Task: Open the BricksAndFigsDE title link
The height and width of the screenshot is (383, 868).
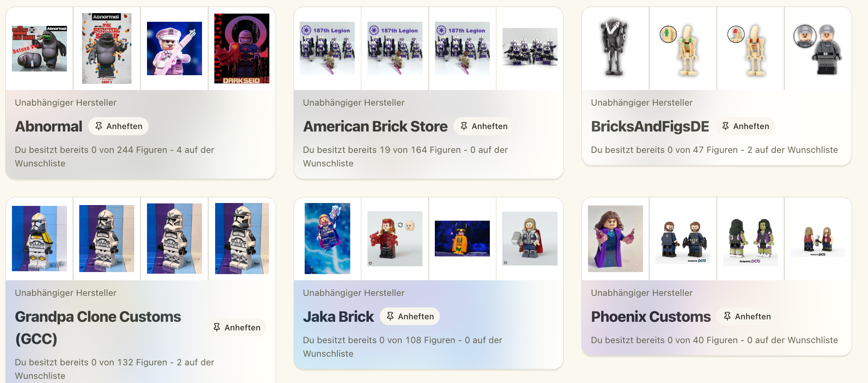Action: (650, 126)
